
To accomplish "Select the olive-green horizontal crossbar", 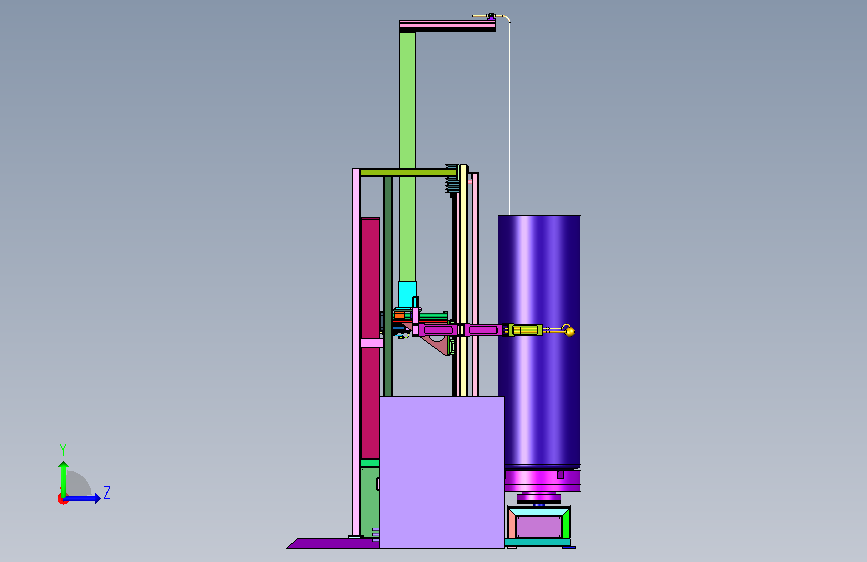I will (x=408, y=173).
